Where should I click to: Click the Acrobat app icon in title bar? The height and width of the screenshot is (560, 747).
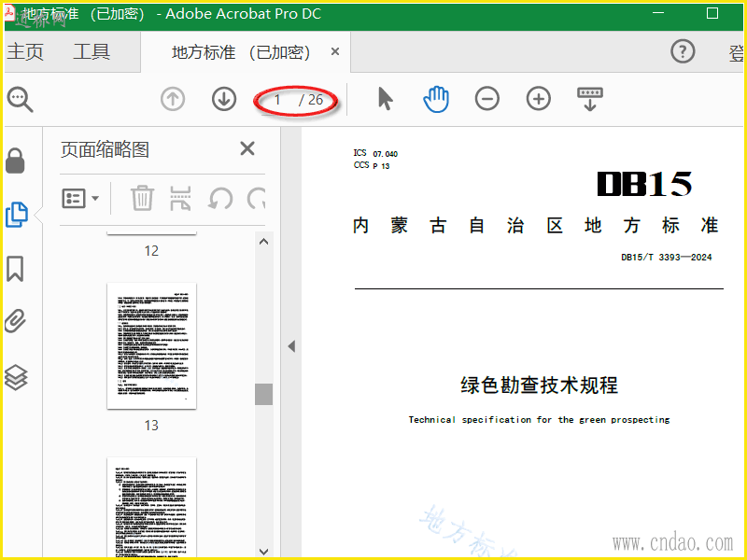(x=9, y=13)
